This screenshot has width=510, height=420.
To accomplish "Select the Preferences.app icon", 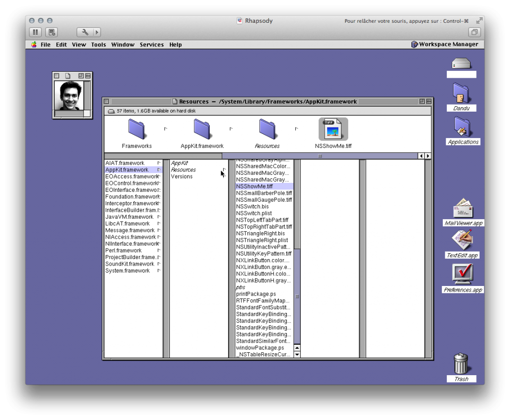I will 463,274.
